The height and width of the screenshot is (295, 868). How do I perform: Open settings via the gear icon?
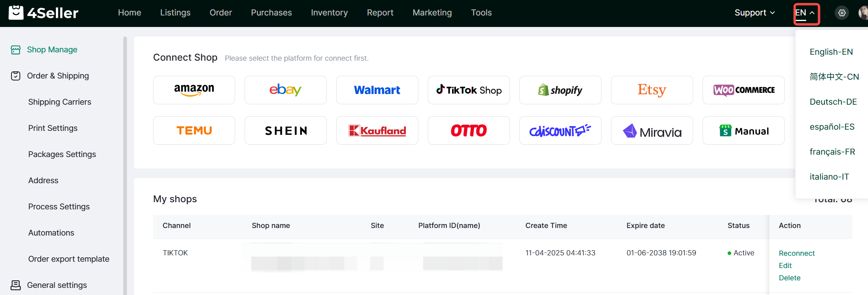pos(842,13)
